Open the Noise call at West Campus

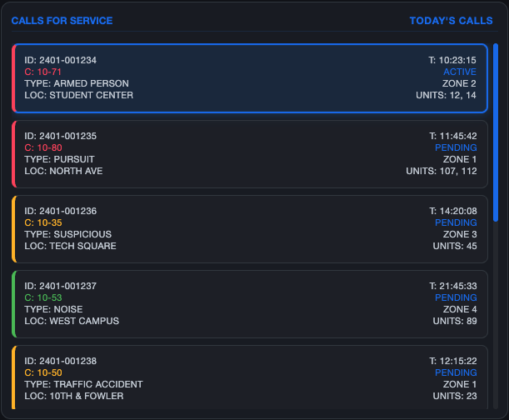250,303
